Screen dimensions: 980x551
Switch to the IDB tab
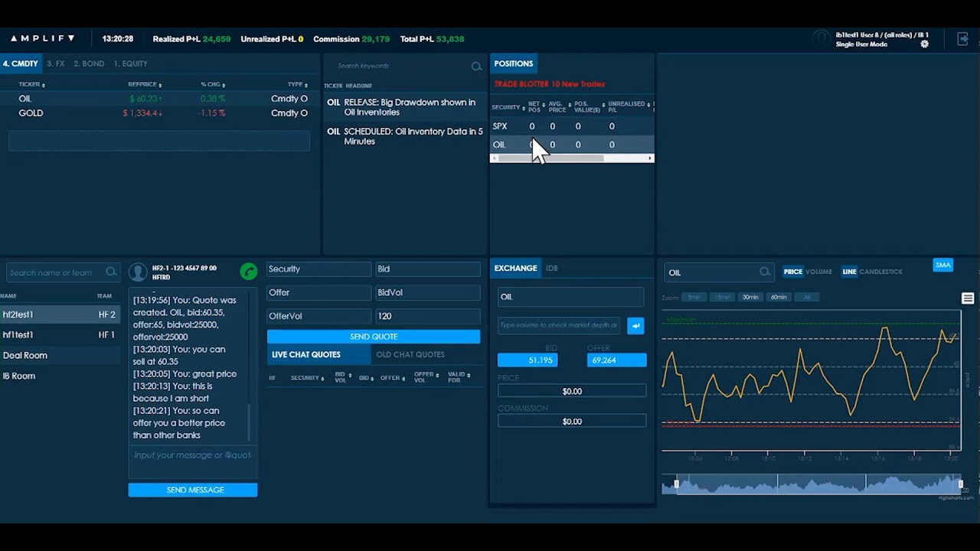pos(551,268)
